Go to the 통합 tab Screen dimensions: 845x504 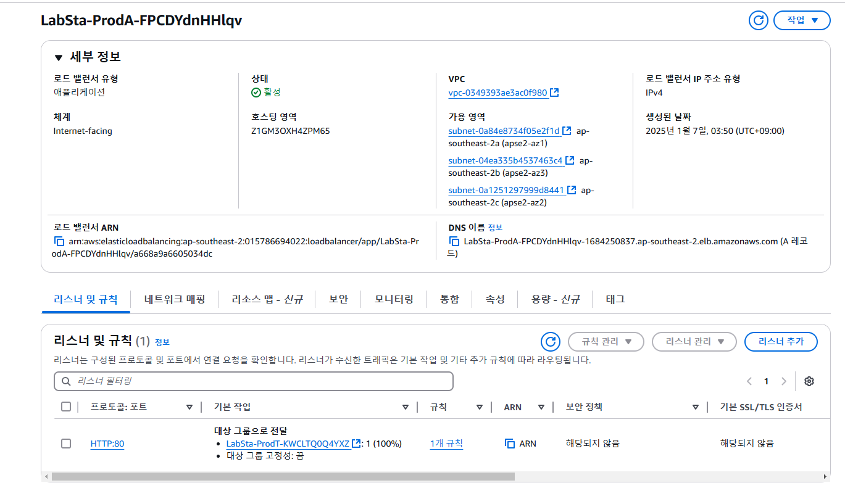449,299
